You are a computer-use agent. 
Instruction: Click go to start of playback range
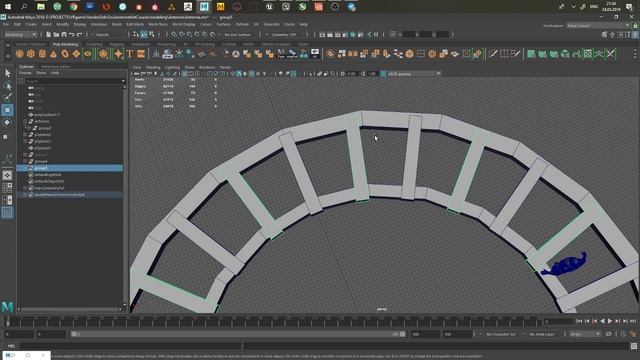pyautogui.click(x=579, y=322)
